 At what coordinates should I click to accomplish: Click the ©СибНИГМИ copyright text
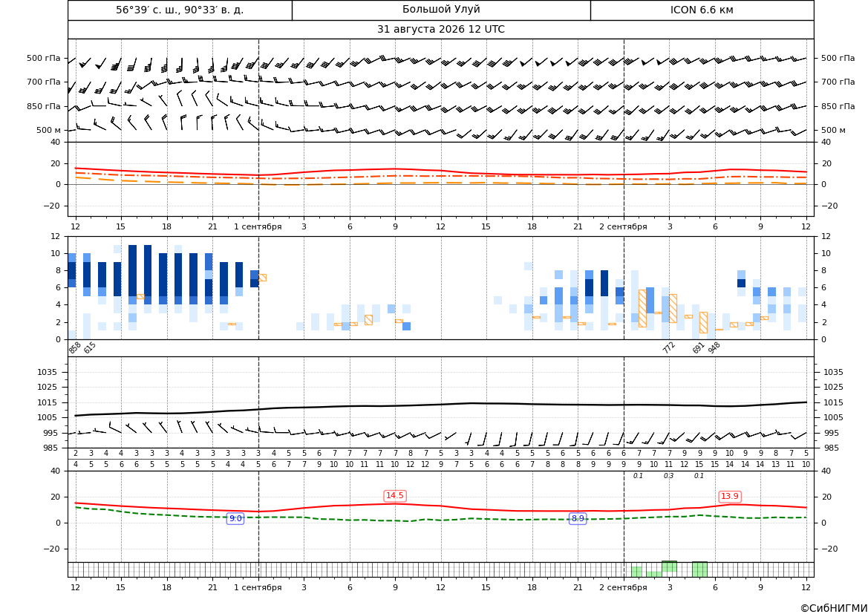point(834,608)
